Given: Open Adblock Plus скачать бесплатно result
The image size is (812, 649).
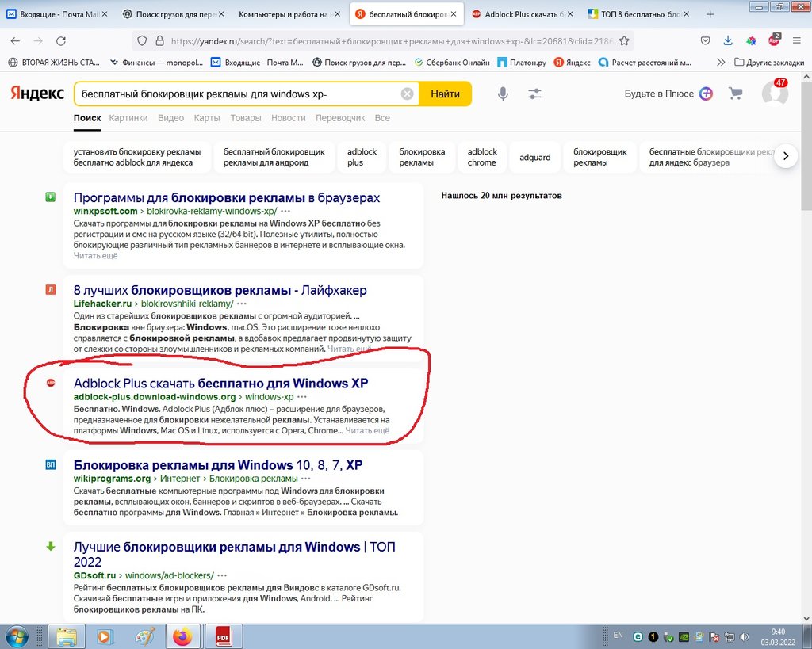Looking at the screenshot, I should pos(220,384).
